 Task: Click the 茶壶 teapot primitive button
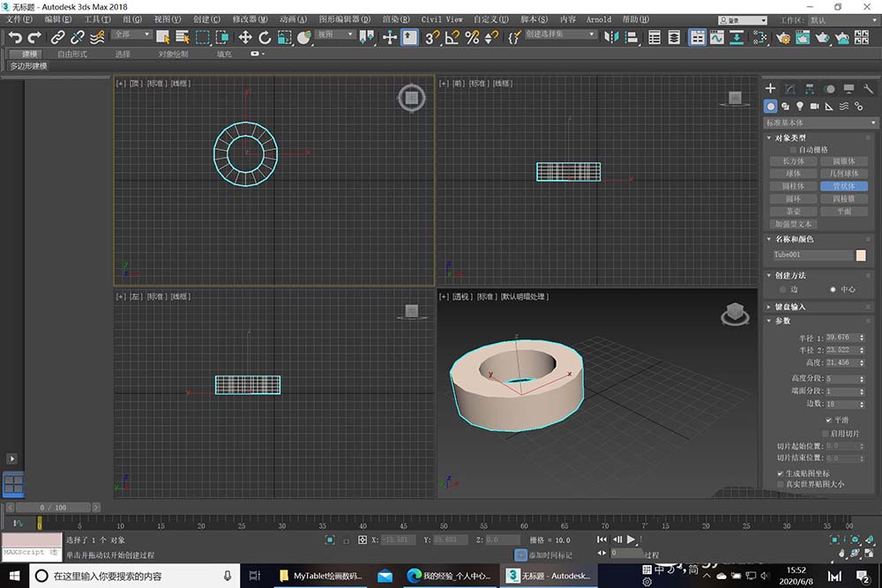[x=792, y=212]
